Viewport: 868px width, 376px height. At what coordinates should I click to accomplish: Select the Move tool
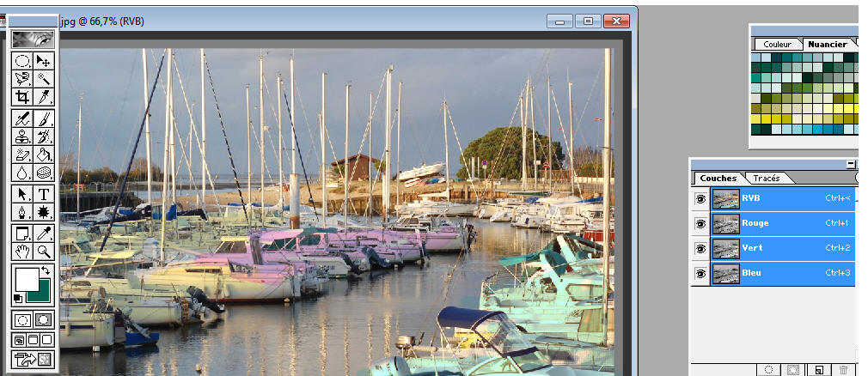click(44, 60)
